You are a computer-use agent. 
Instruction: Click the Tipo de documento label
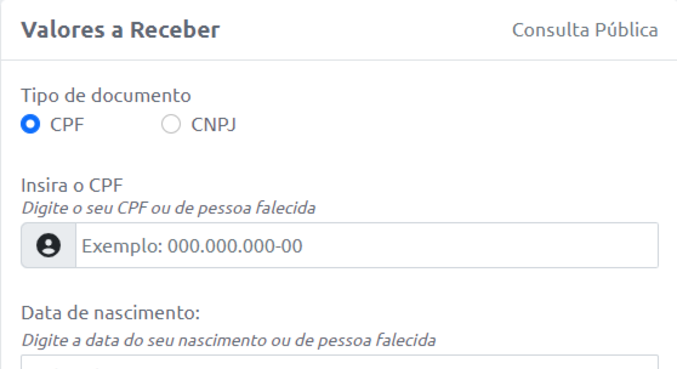106,95
